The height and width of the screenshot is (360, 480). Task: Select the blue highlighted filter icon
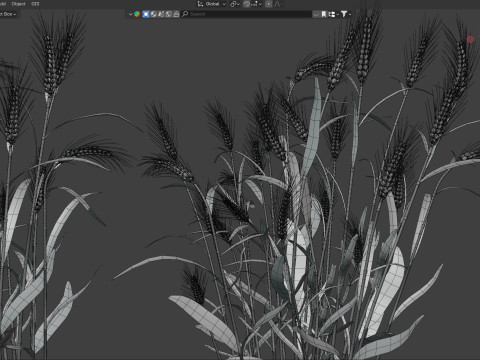(x=146, y=14)
